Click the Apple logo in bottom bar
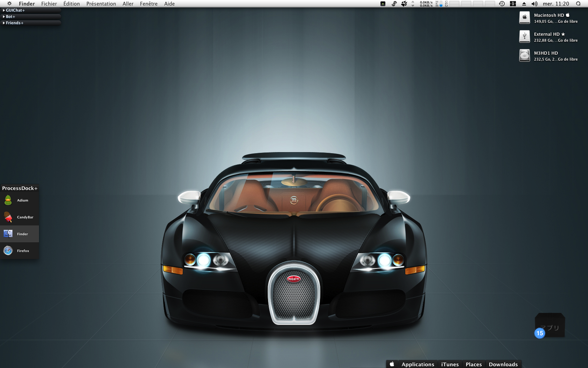Viewport: 588px width, 368px height. tap(392, 364)
